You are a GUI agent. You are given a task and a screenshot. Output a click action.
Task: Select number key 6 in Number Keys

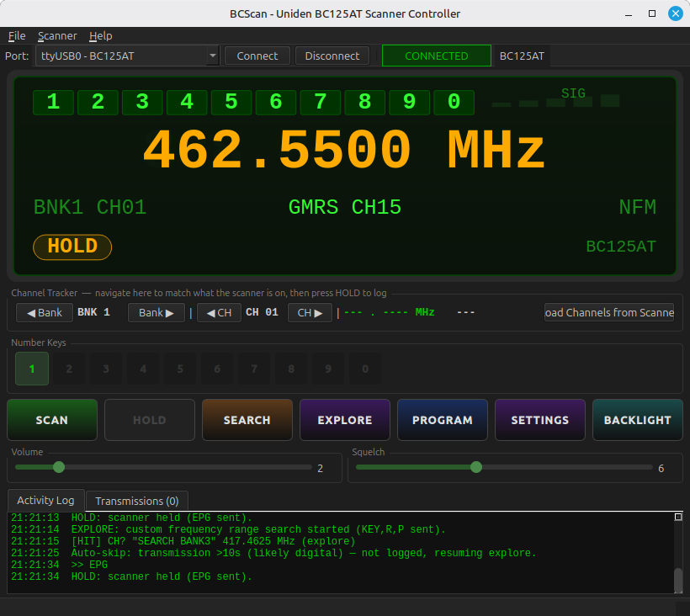click(217, 369)
